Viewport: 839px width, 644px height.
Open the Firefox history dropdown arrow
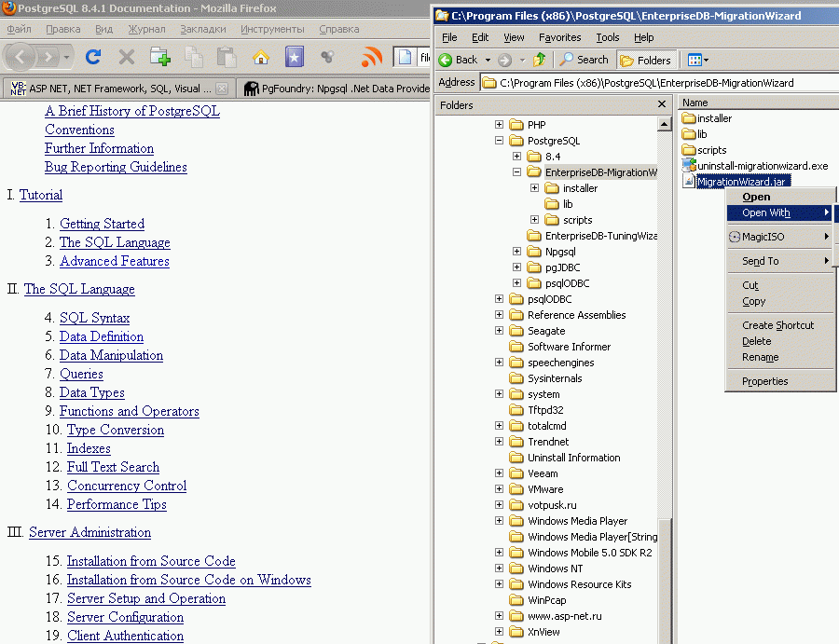tap(66, 57)
